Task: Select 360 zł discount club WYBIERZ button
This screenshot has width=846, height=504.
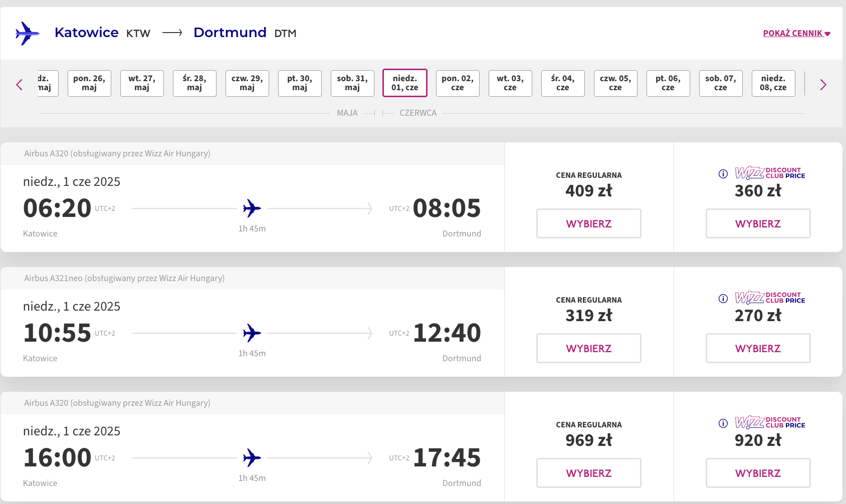Action: pyautogui.click(x=758, y=223)
